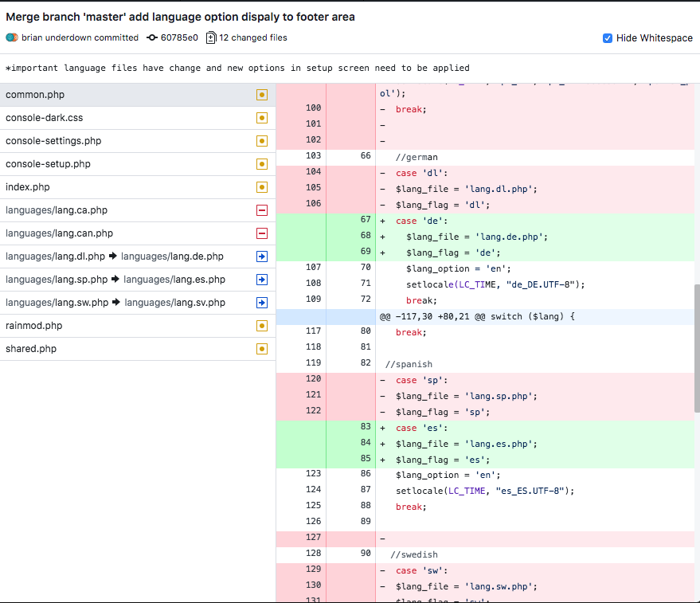Open the lang.sw.php to lang.sv.php rename
The height and width of the screenshot is (603, 700).
pos(138,303)
